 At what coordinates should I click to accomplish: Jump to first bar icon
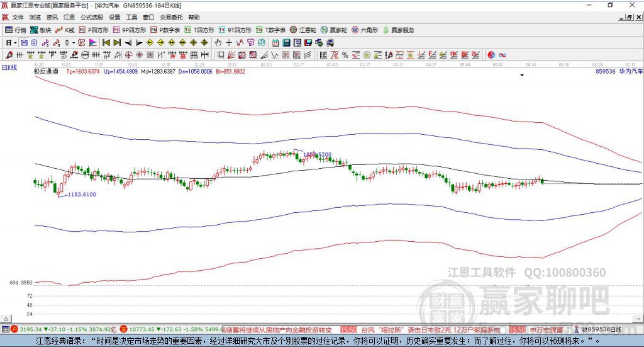pyautogui.click(x=106, y=43)
